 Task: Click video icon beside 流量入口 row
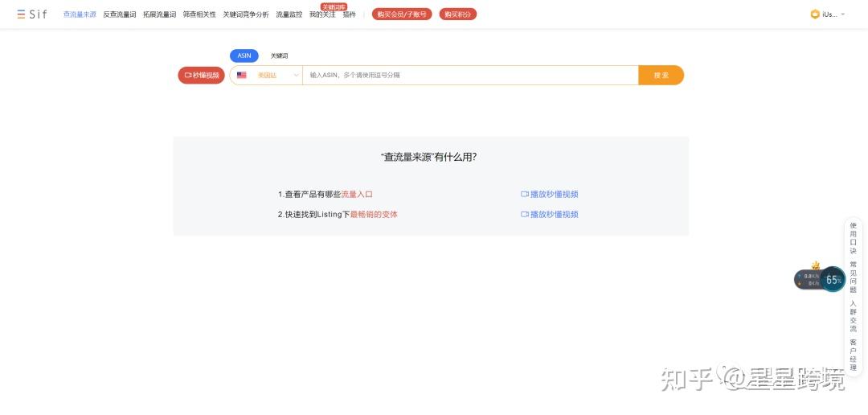524,195
